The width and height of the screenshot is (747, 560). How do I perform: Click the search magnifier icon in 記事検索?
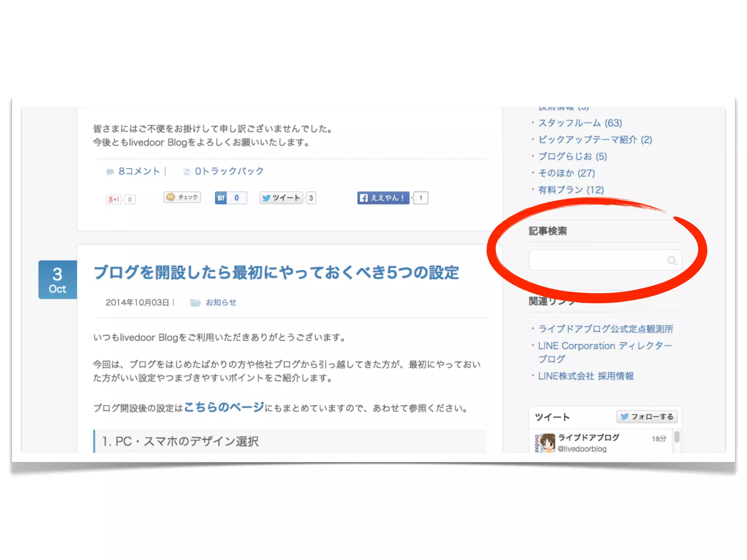click(x=671, y=260)
